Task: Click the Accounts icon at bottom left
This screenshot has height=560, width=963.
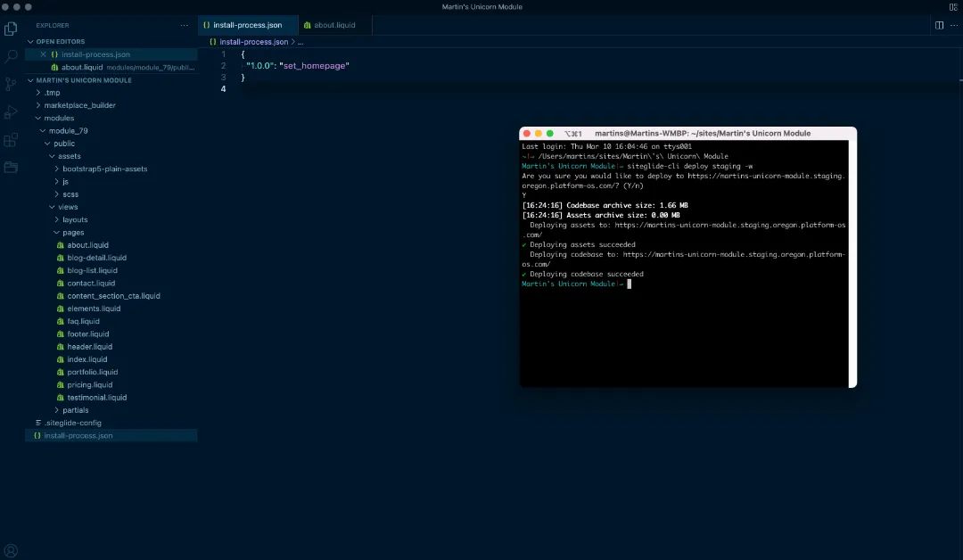Action: (12, 550)
